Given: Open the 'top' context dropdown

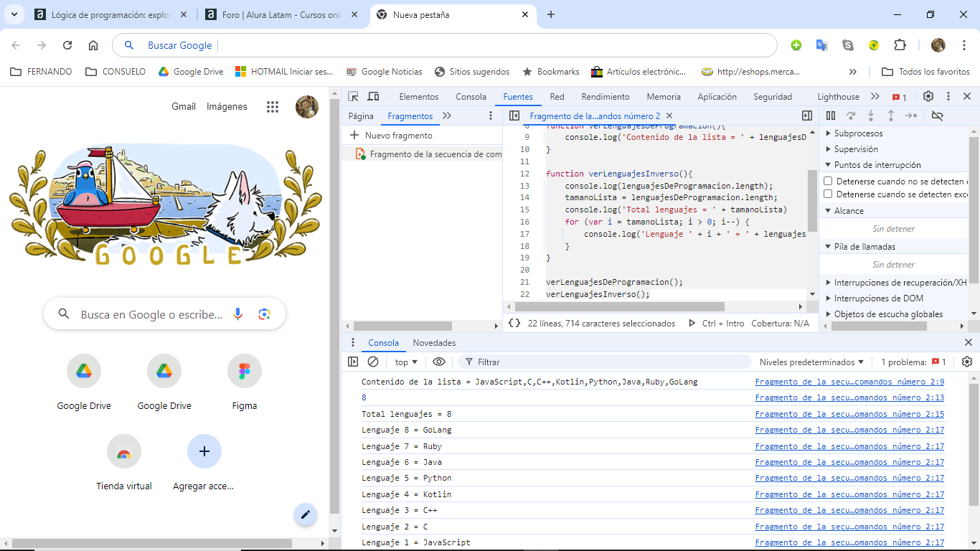Looking at the screenshot, I should (406, 362).
